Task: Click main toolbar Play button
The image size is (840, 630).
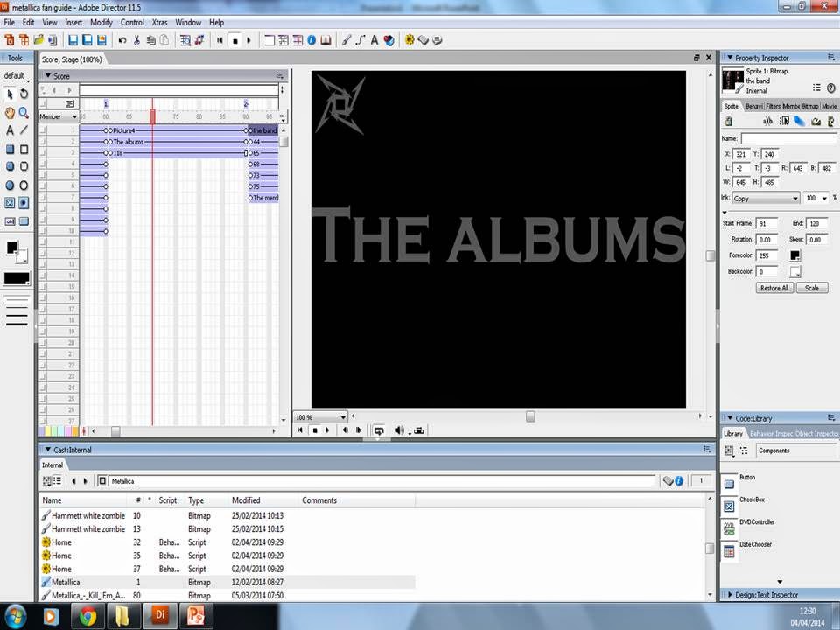Action: pos(248,40)
